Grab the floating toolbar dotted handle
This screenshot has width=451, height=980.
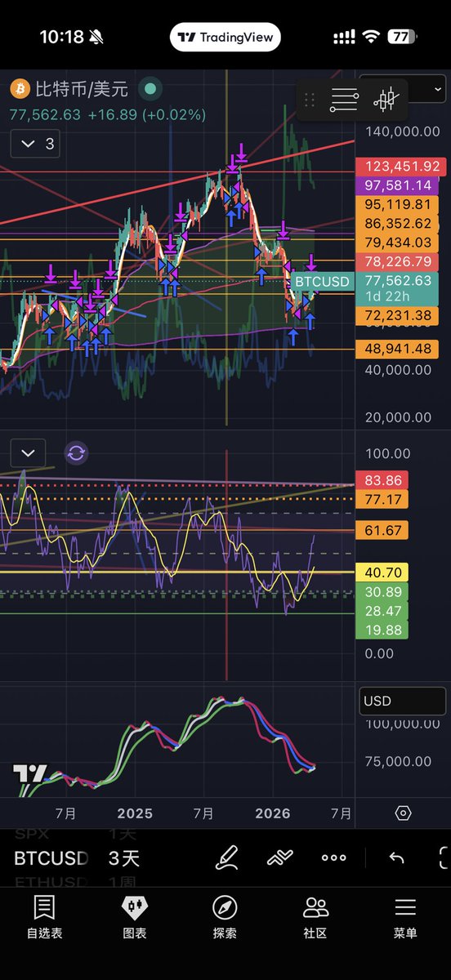point(310,100)
